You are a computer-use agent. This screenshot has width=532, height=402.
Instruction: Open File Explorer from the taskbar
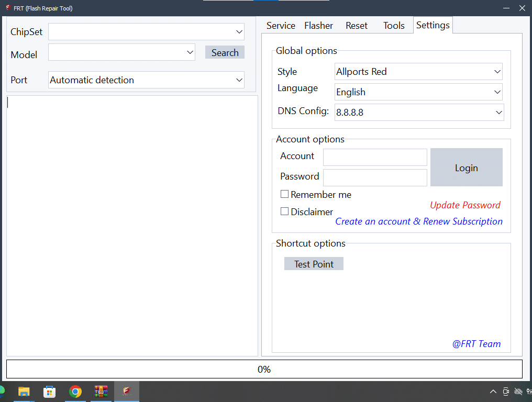pos(24,392)
